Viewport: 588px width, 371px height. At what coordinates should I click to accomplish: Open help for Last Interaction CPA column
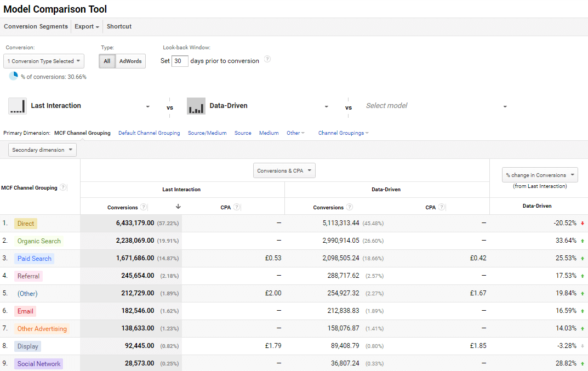[236, 207]
